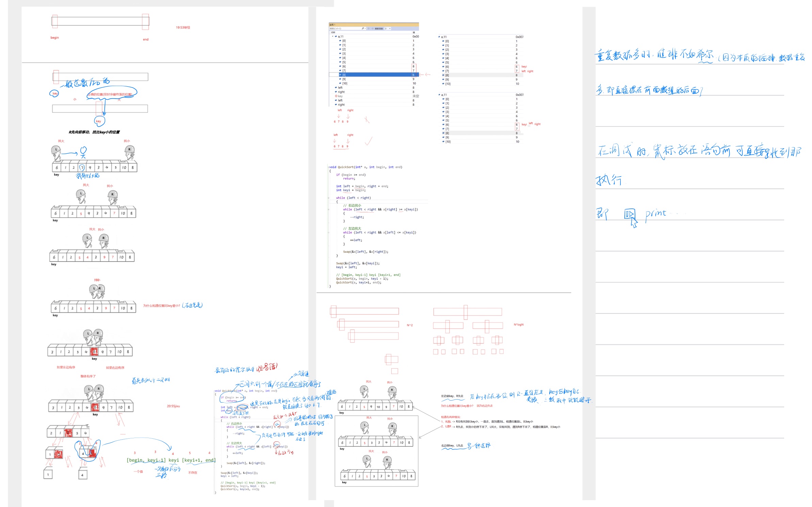Click the red checkmark next to 6 7 8 9
Screen dimensions: 812x507
pyautogui.click(x=368, y=141)
